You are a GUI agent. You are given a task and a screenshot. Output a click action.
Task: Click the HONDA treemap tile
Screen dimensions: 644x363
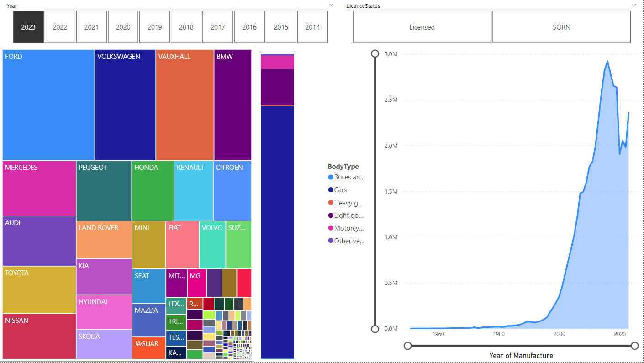pyautogui.click(x=153, y=191)
